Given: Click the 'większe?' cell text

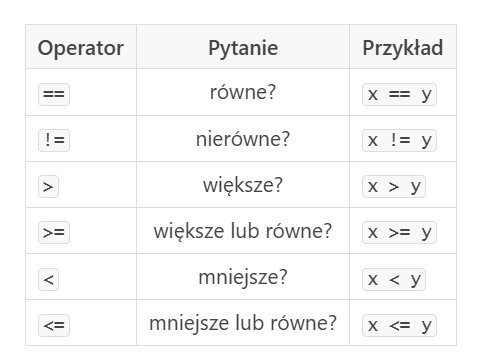Looking at the screenshot, I should point(243,185).
